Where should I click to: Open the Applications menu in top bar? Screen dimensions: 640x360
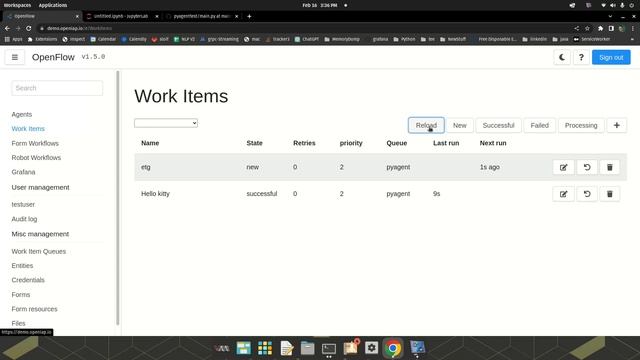(x=53, y=5)
